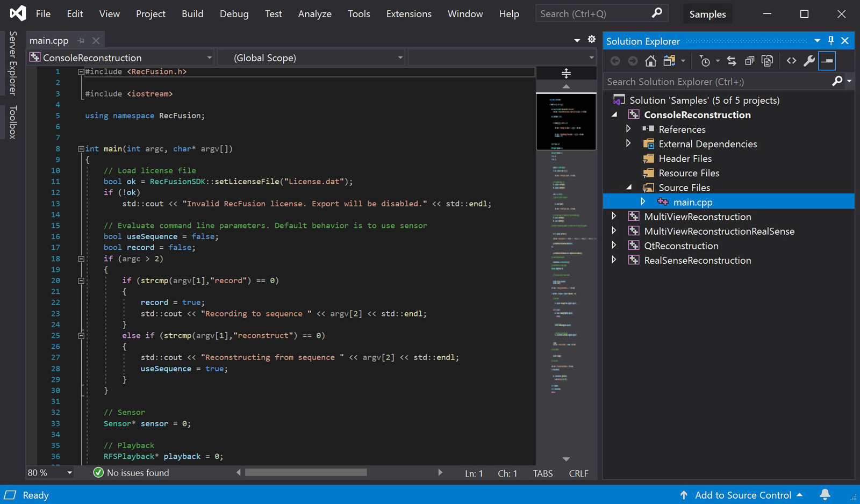Click the editor settings gear icon

click(591, 40)
